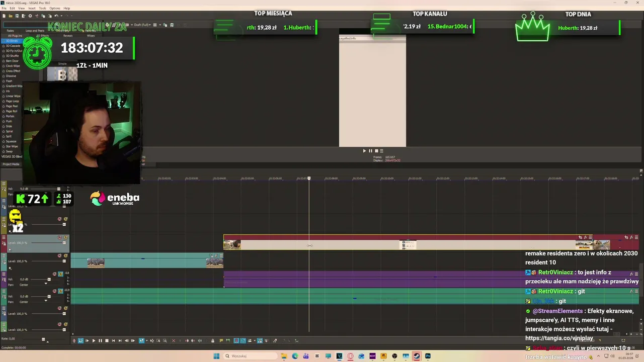
Task: Select the Iris transition
Action: 8,91
